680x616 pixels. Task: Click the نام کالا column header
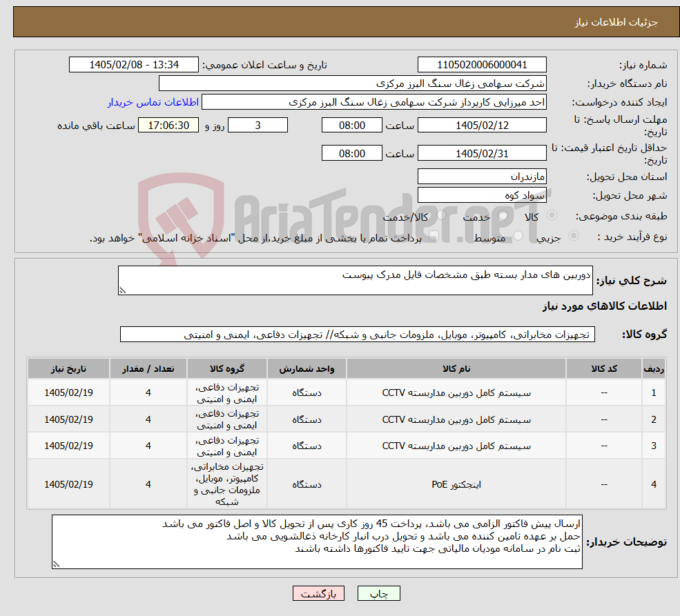pos(456,368)
